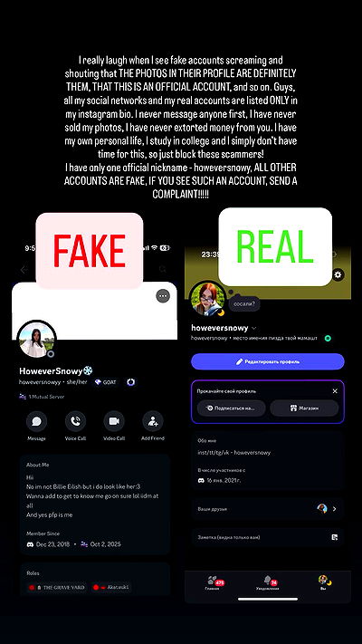Dismiss the profile boost card

tap(335, 391)
